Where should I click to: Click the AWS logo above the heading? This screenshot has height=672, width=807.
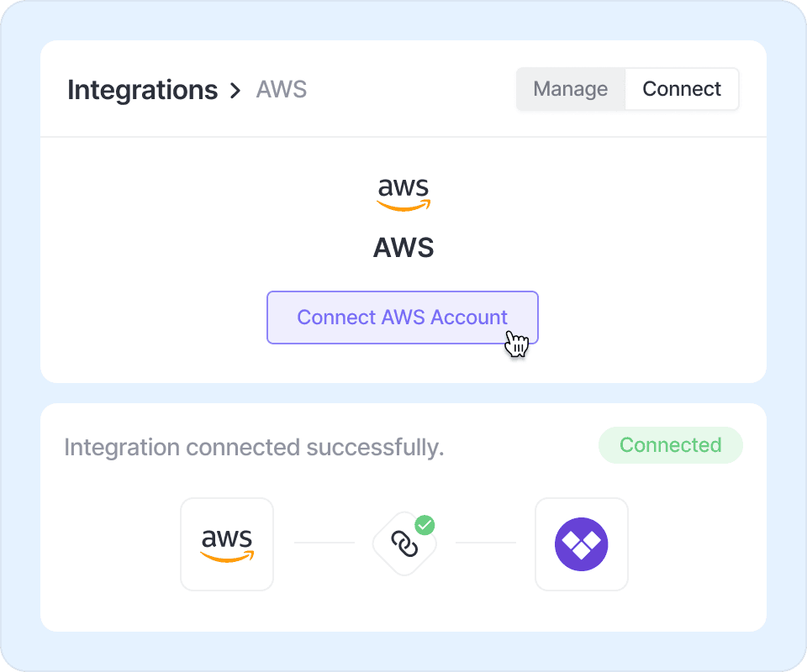[403, 193]
